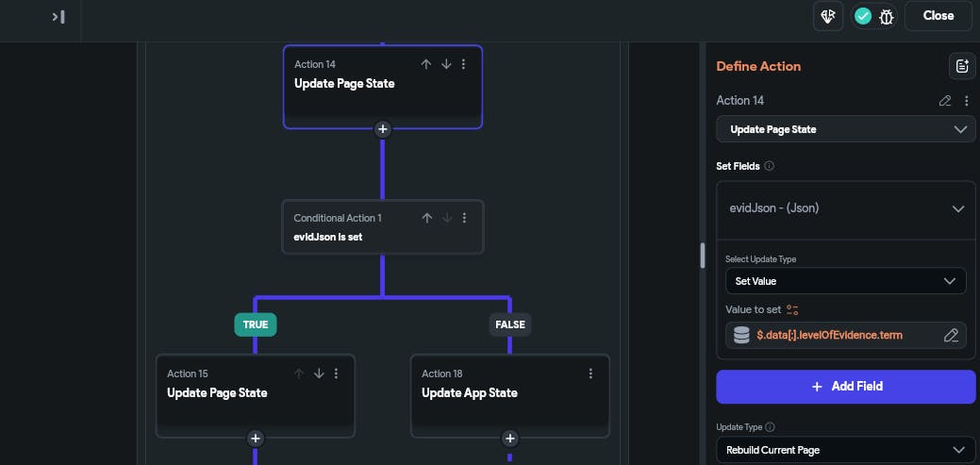Viewport: 980px width, 465px height.
Task: Click the green checkmark status icon
Action: (x=863, y=16)
